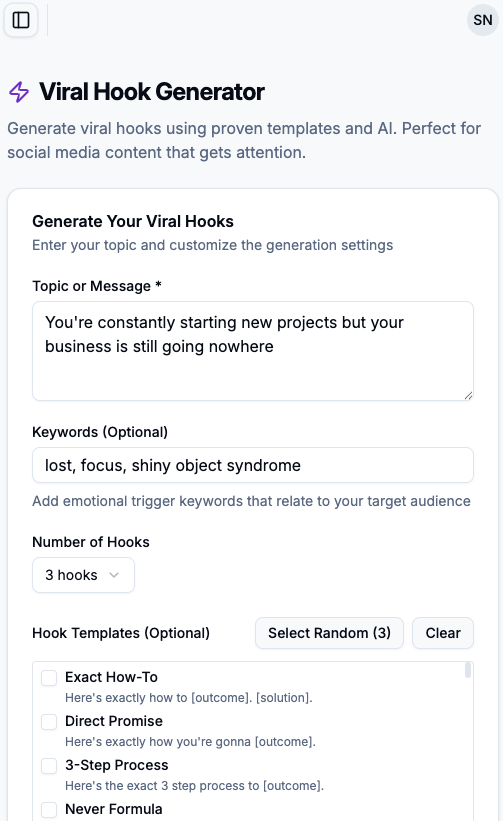Check the Exact How-To template
Image resolution: width=503 pixels, height=821 pixels.
[49, 678]
